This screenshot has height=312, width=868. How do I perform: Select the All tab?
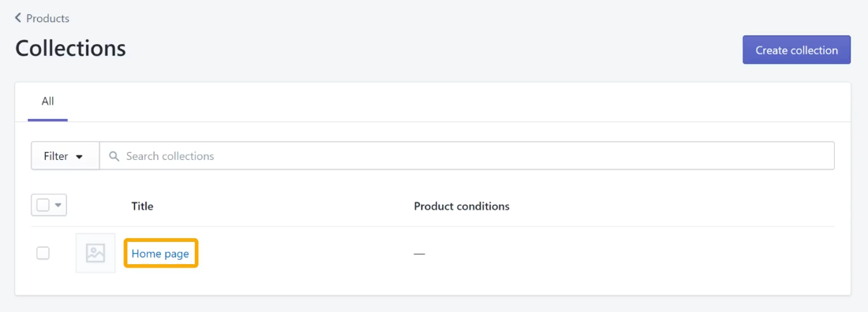click(47, 102)
